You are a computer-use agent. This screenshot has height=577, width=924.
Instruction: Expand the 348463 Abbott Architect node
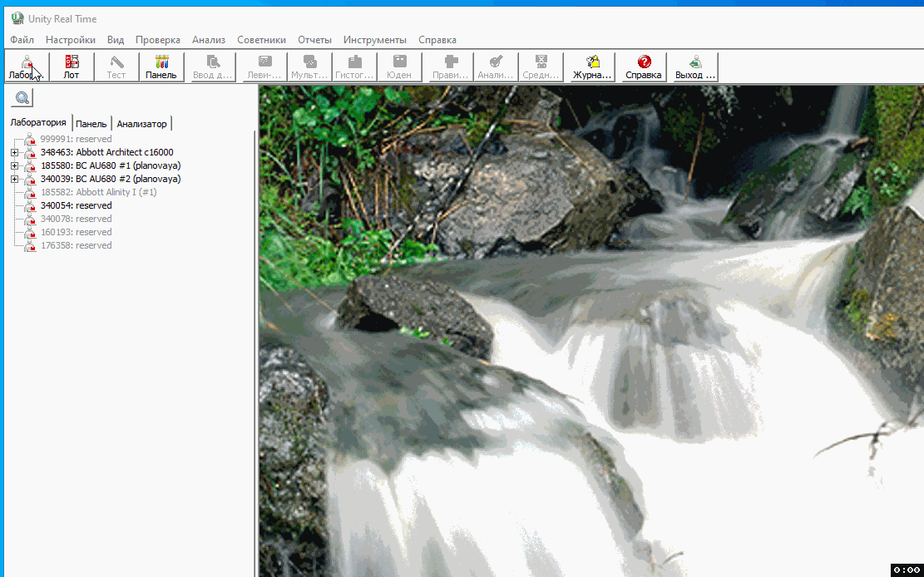coord(14,152)
